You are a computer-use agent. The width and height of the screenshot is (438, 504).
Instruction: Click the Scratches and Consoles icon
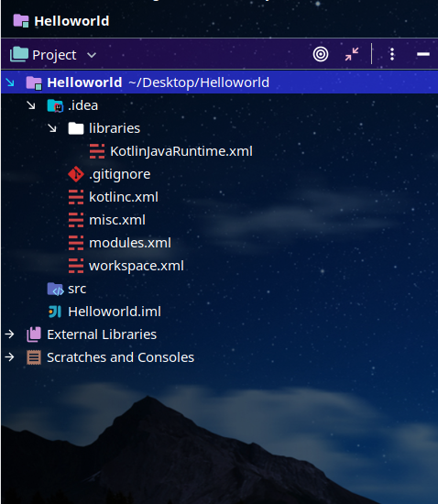(x=34, y=357)
